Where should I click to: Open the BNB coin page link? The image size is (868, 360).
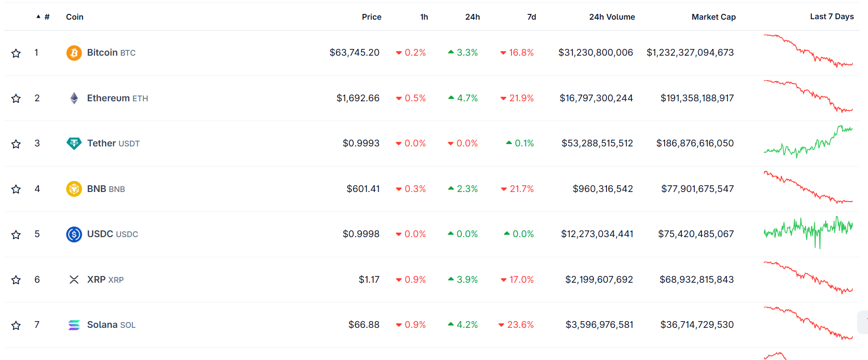(x=106, y=189)
